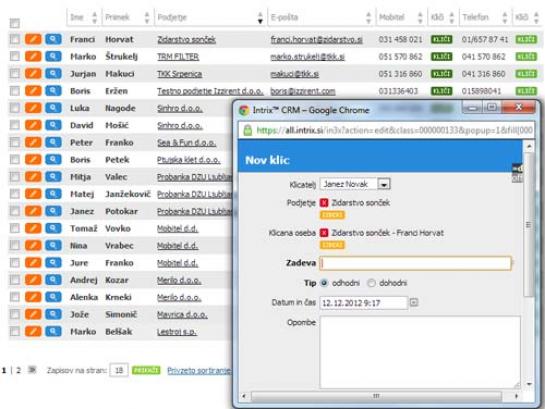The width and height of the screenshot is (545, 409).
Task: Remove Klicana oseba entry with red X
Action: pyautogui.click(x=324, y=233)
